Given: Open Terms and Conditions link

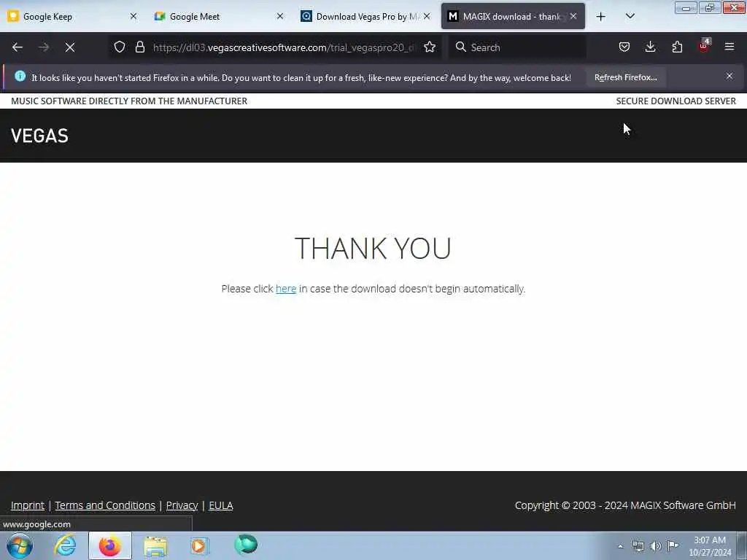Looking at the screenshot, I should tap(105, 505).
